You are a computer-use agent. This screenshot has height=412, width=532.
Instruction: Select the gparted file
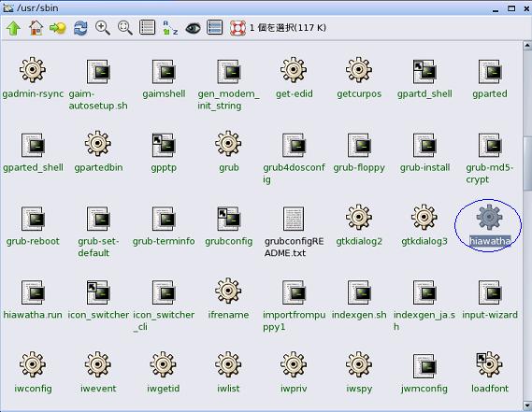point(490,78)
